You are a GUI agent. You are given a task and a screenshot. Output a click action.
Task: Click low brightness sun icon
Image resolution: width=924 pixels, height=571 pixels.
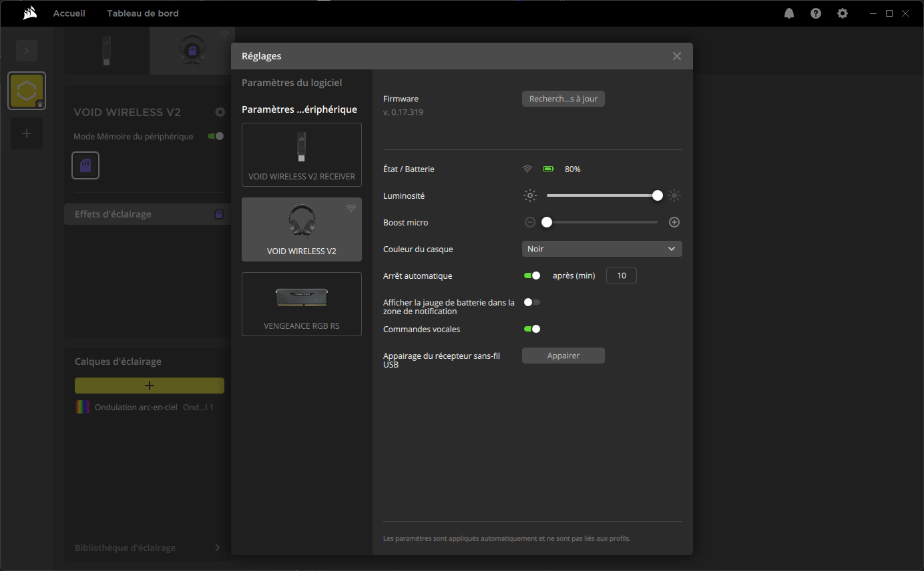coord(530,195)
